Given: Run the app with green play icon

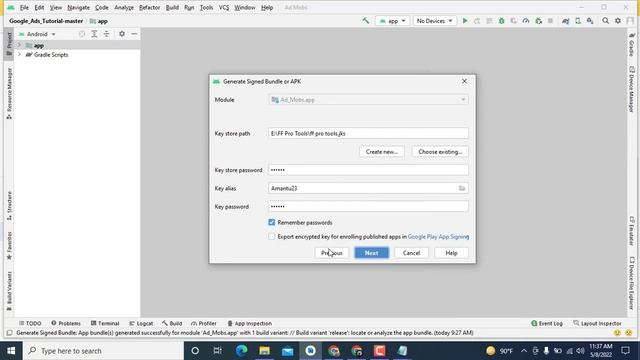Looking at the screenshot, I should (464, 21).
